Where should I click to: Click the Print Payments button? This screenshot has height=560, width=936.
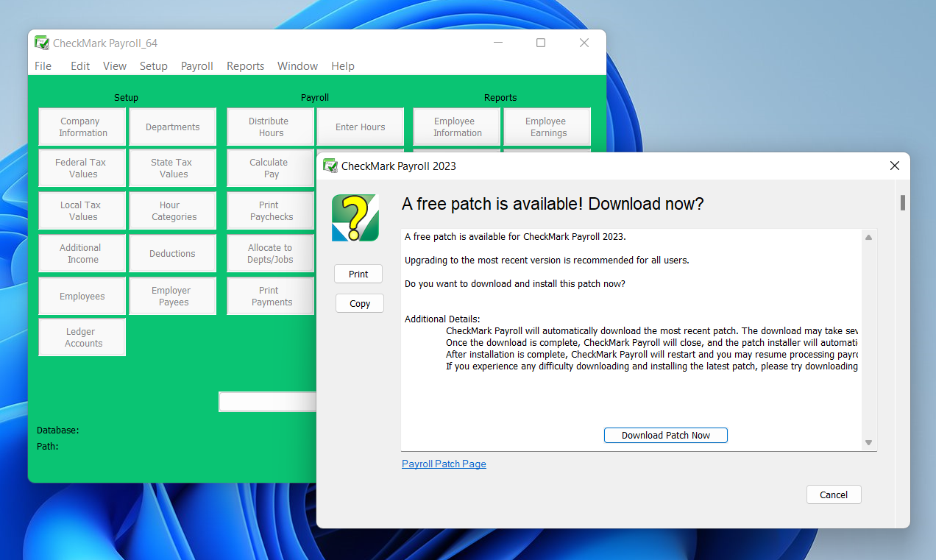271,297
